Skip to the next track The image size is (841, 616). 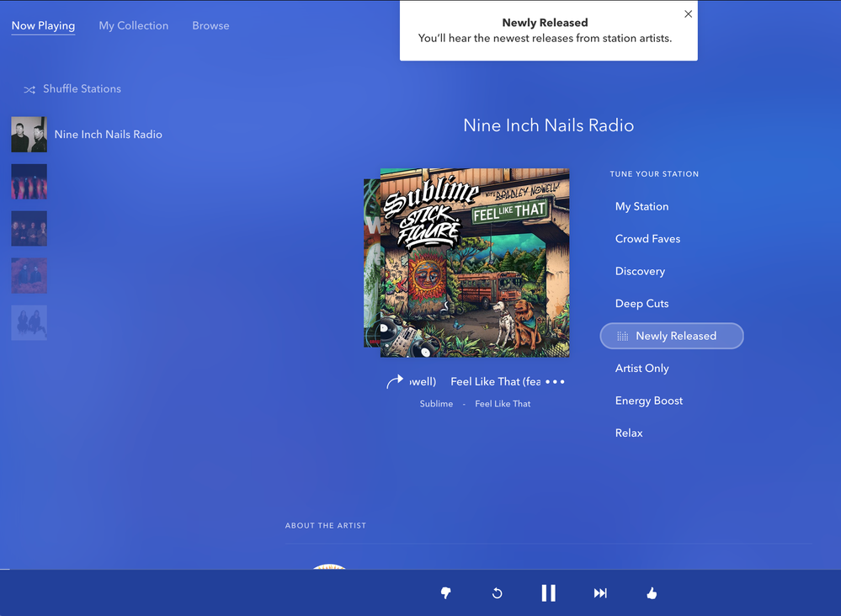(x=600, y=593)
